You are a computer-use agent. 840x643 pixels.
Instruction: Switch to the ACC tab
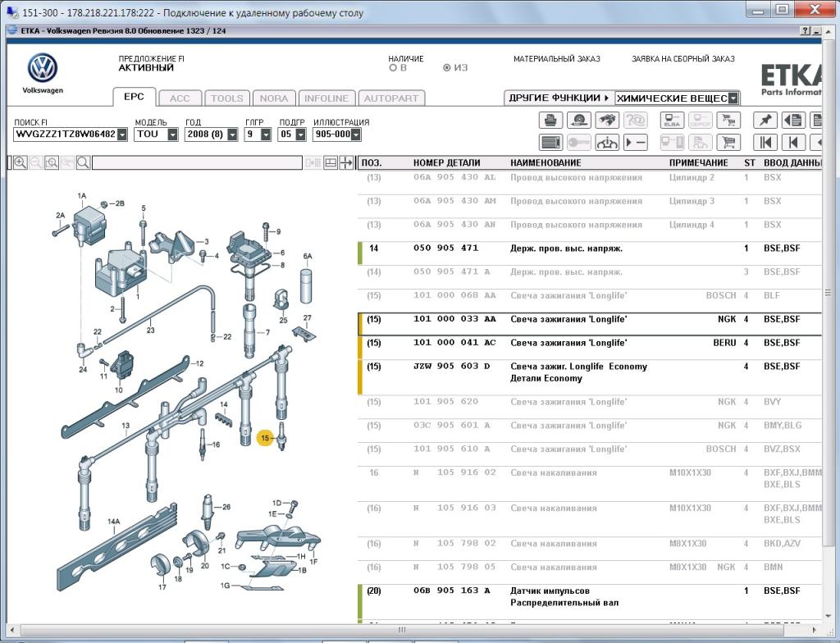point(180,98)
